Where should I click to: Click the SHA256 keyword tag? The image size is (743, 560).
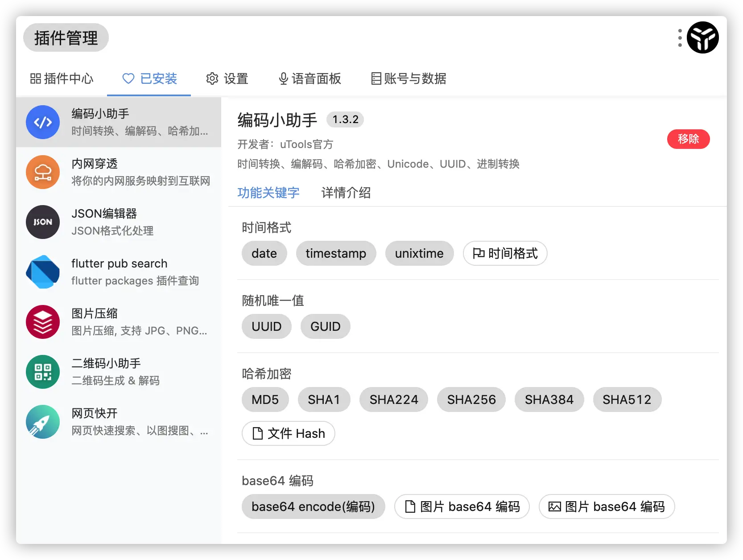coord(471,399)
